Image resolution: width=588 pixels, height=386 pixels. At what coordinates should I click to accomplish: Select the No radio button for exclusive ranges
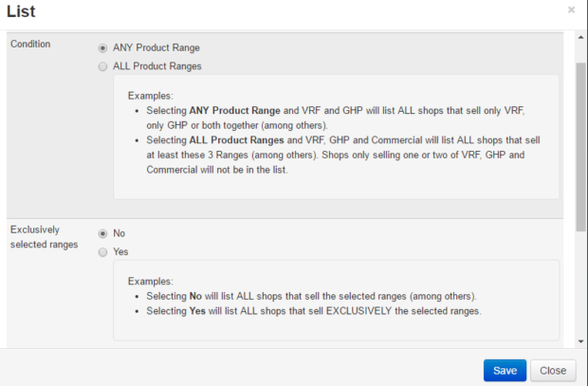pyautogui.click(x=102, y=233)
